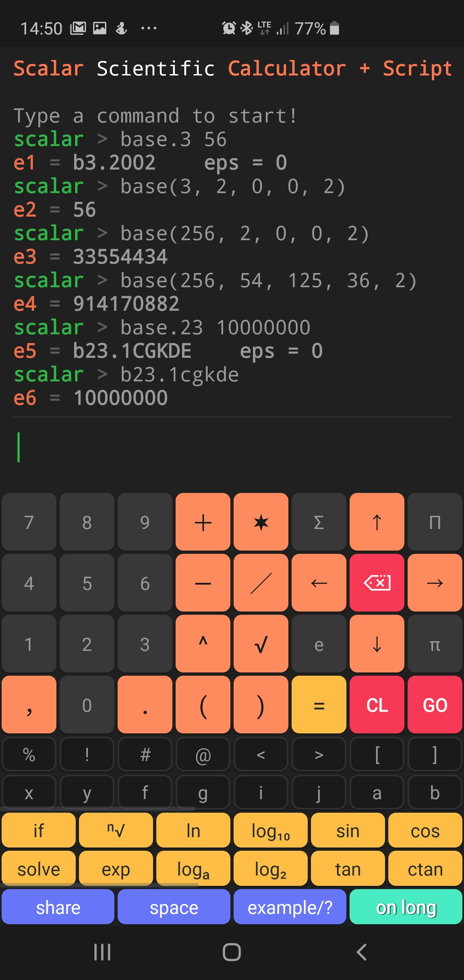Clear input with CL button
Screen dimensions: 464x980
pyautogui.click(x=377, y=704)
